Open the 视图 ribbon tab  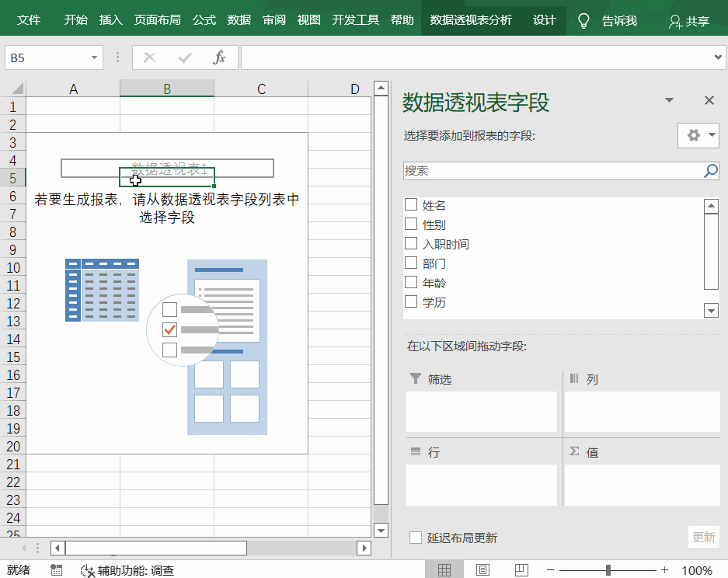[308, 20]
